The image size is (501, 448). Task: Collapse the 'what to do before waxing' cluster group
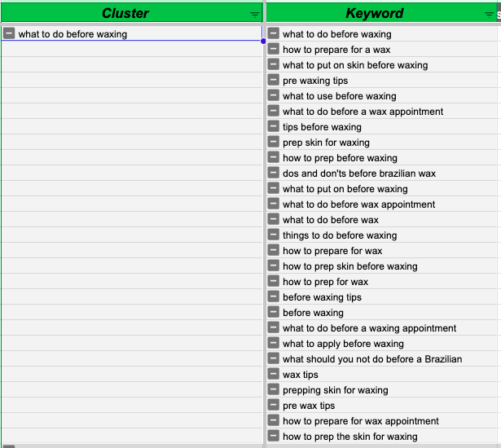[9, 33]
